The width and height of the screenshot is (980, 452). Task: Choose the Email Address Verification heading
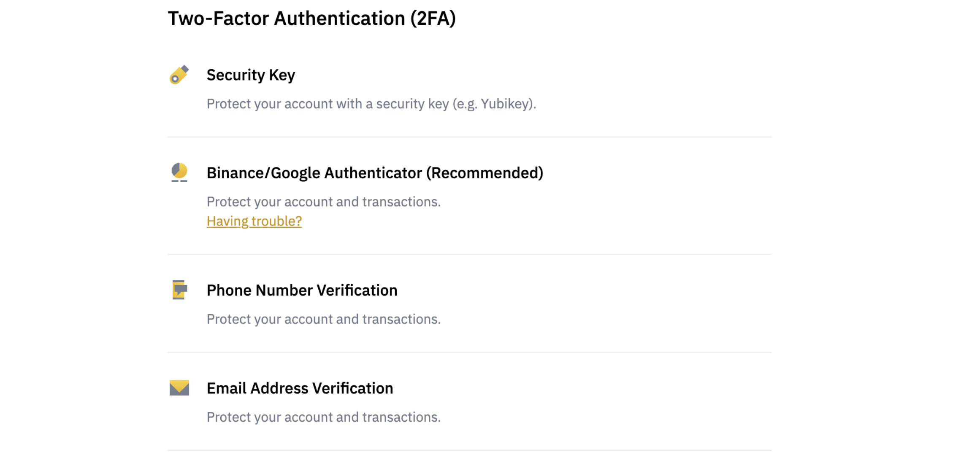click(x=300, y=388)
